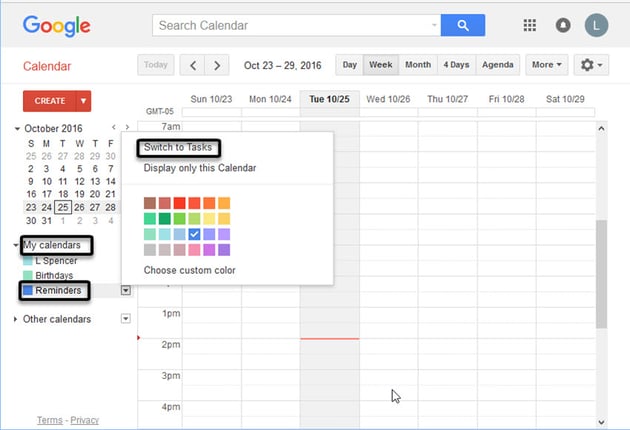Open the More dropdown menu
Image resolution: width=630 pixels, height=430 pixels.
546,65
